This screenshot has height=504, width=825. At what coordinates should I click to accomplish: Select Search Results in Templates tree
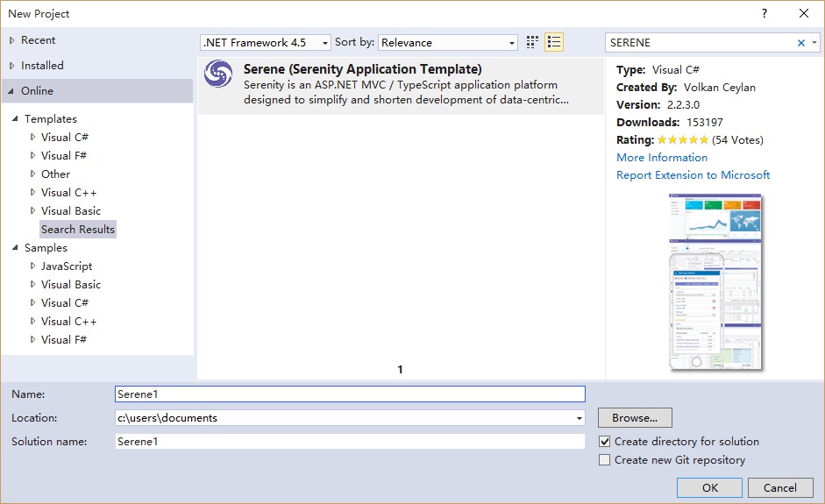77,229
